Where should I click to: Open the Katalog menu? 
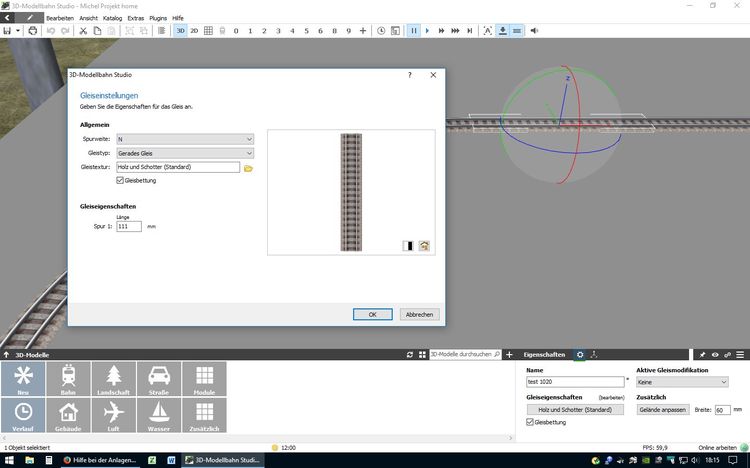[x=112, y=18]
